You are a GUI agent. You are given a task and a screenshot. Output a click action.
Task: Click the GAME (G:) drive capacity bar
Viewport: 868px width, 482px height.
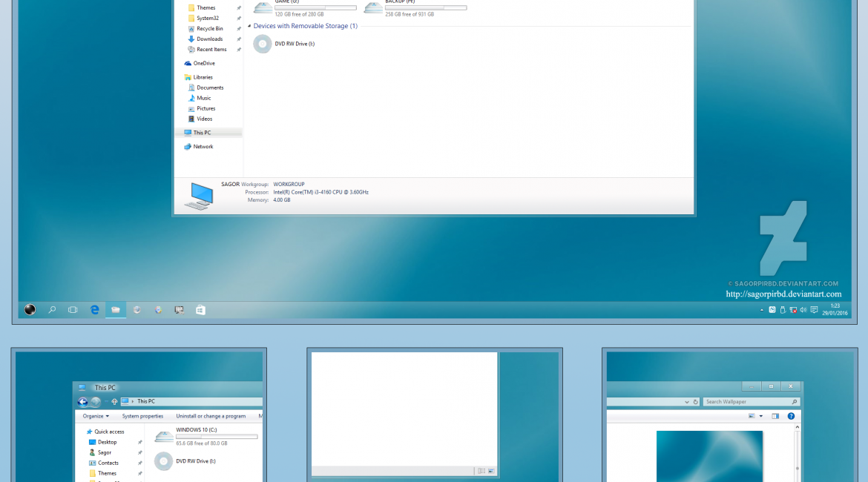point(315,7)
